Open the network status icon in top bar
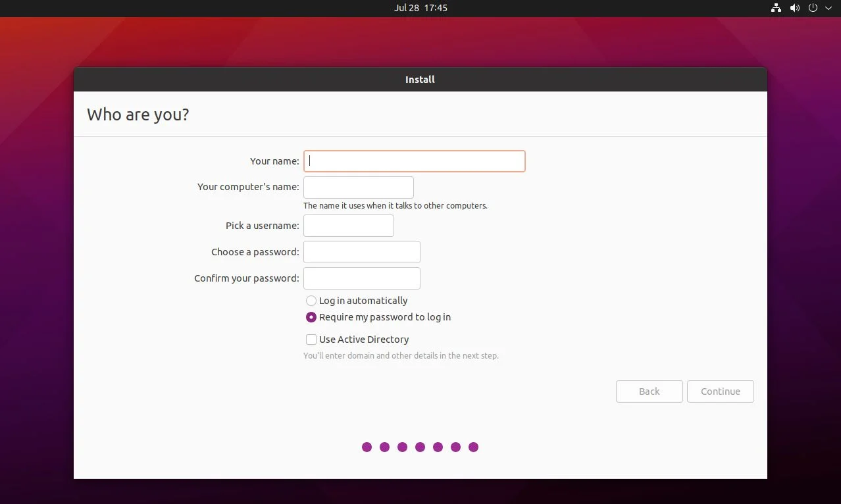Viewport: 841px width, 504px height. (776, 8)
